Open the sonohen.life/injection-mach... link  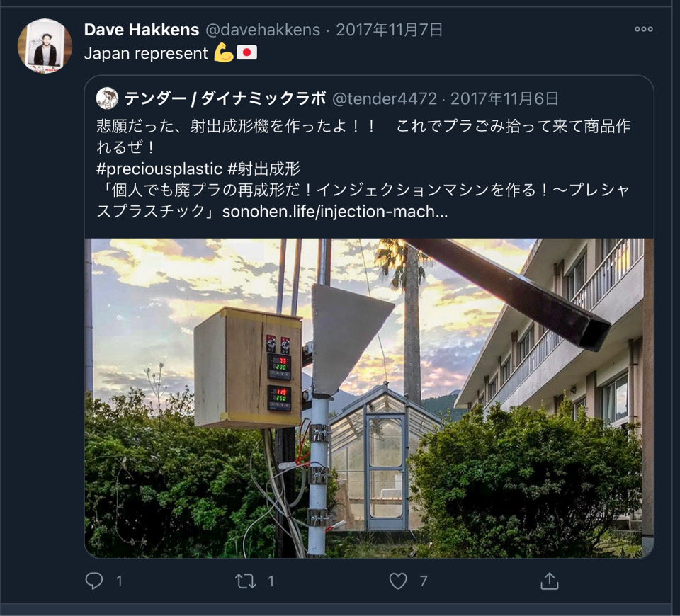335,212
